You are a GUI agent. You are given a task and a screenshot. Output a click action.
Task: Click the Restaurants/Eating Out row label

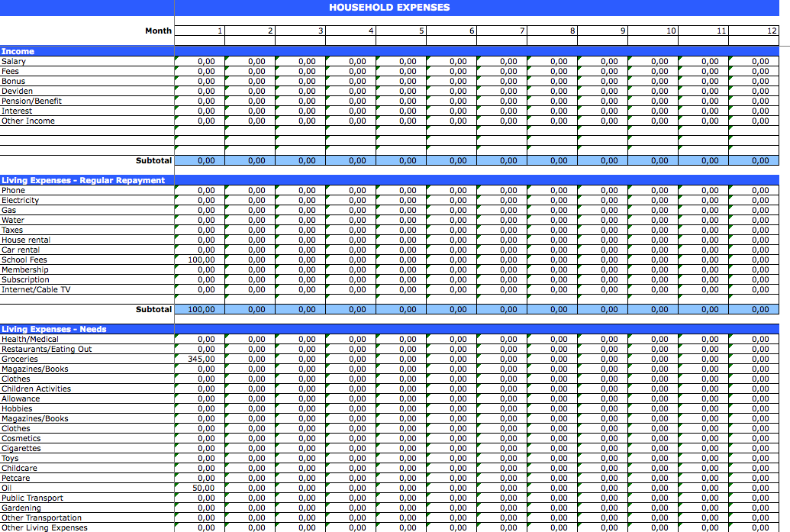(47, 349)
